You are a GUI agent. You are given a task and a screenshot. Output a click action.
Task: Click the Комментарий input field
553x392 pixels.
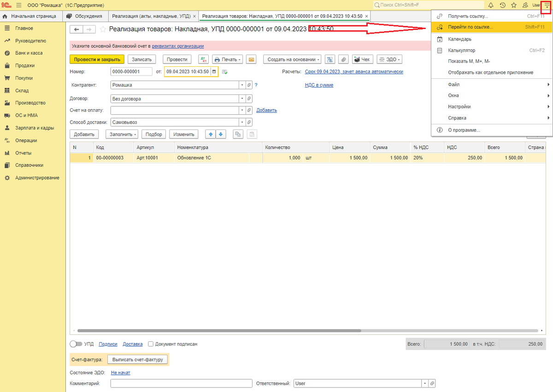(182, 383)
